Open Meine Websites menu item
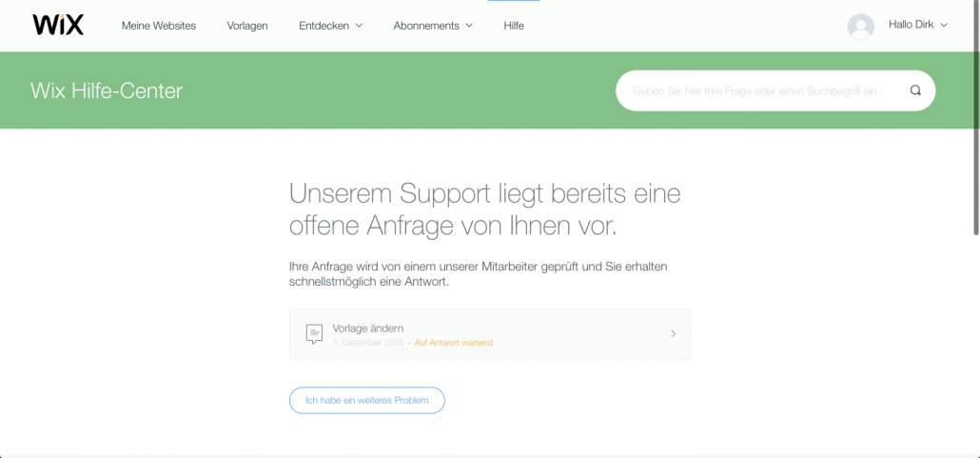 coord(159,26)
